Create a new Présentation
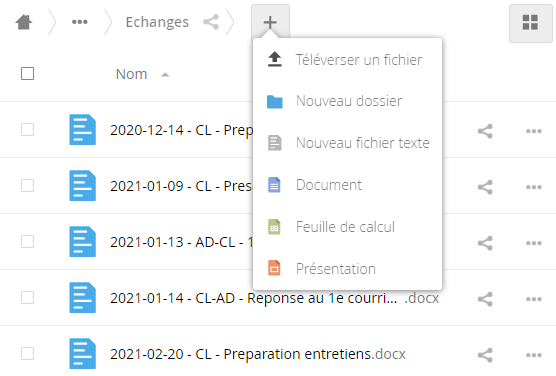 click(347, 269)
